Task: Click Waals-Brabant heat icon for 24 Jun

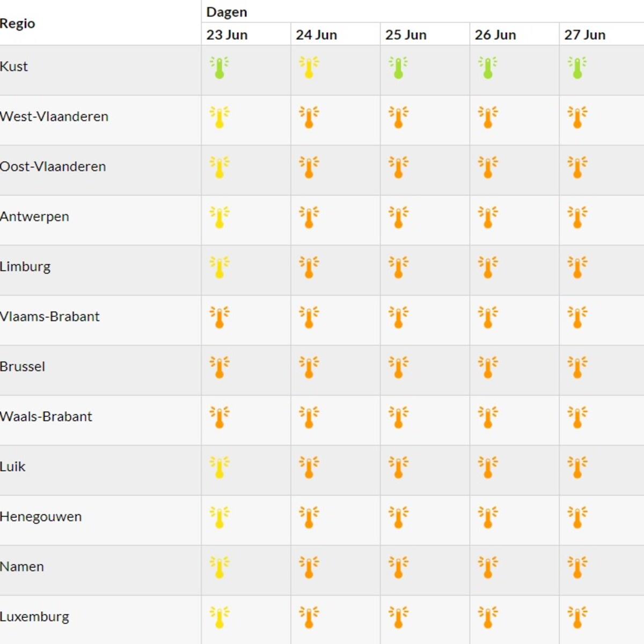Action: pos(309,418)
